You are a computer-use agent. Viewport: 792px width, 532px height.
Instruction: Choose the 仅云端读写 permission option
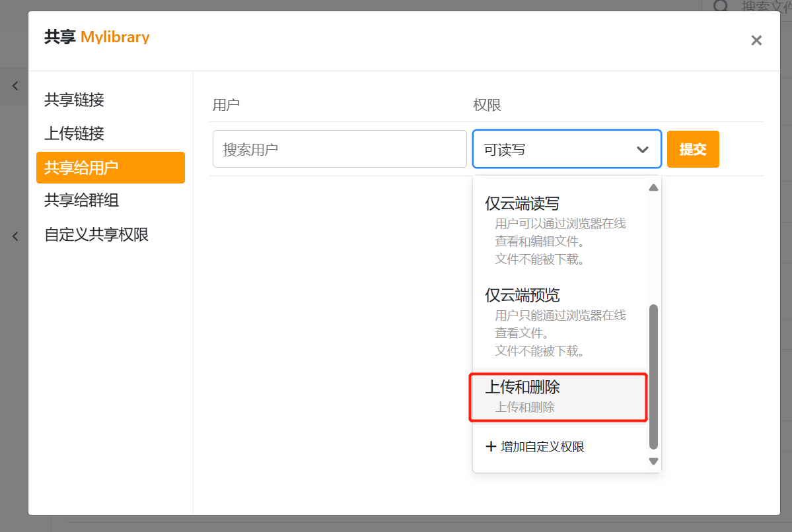pos(522,204)
